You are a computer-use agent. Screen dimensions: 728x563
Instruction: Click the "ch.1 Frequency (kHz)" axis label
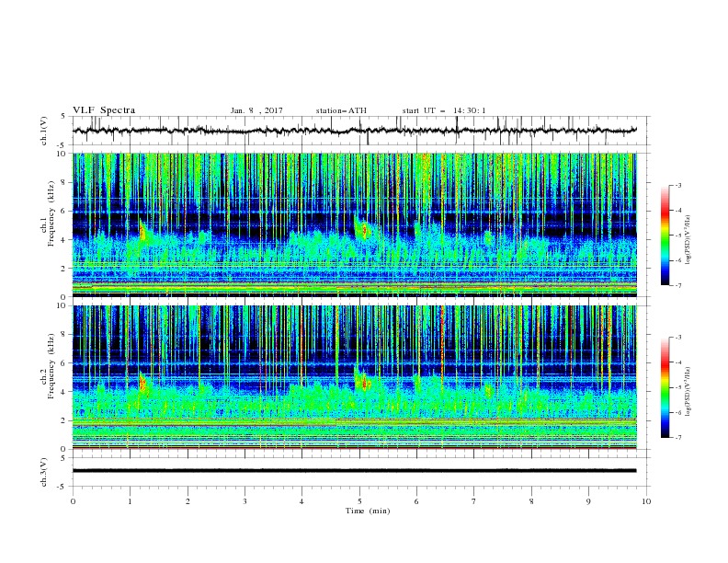pyautogui.click(x=48, y=212)
